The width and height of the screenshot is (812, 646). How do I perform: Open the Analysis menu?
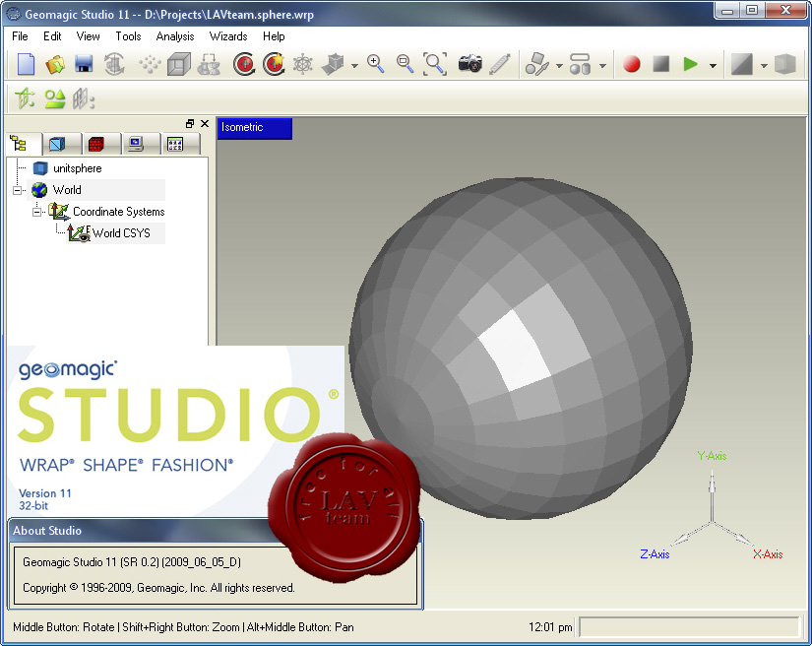[x=175, y=36]
